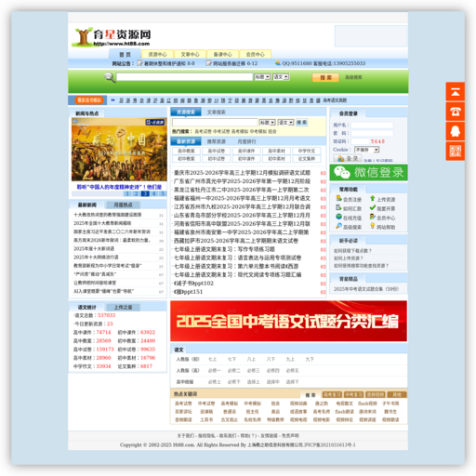Switch to the 推荐资源 tab
The height and width of the screenshot is (476, 476).
click(x=217, y=141)
